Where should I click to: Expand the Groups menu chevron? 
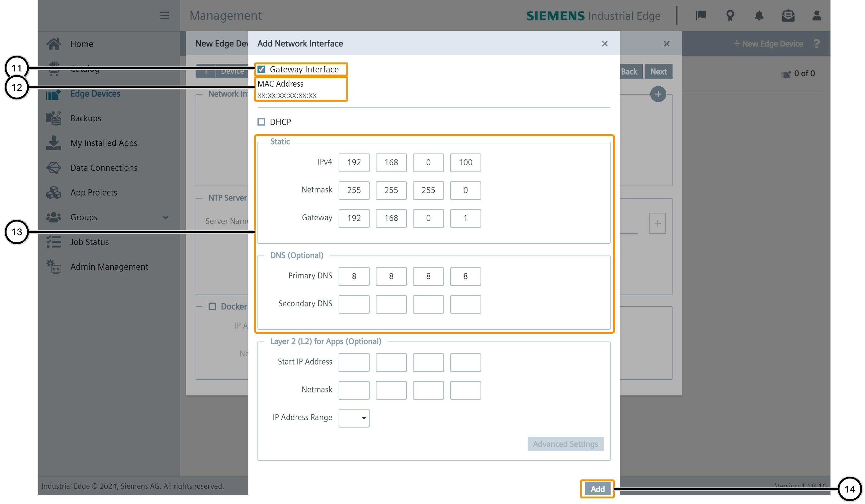[x=165, y=217]
